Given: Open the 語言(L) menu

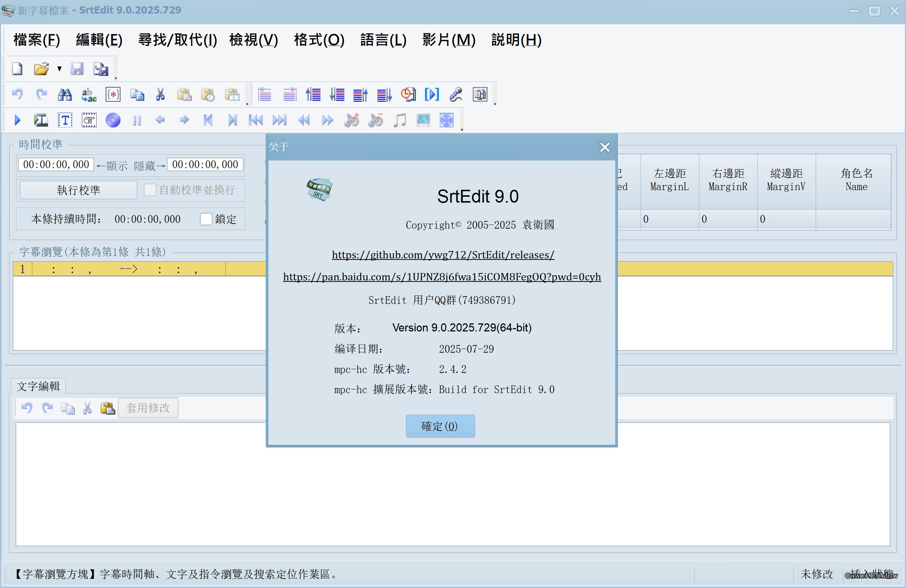Looking at the screenshot, I should pos(383,40).
